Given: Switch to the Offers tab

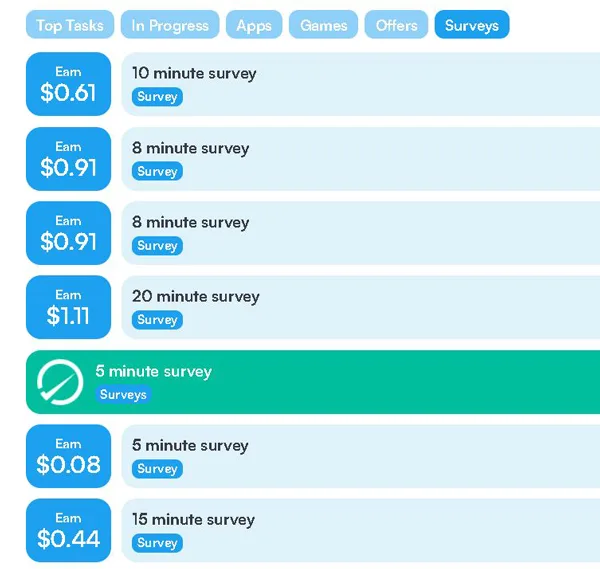Looking at the screenshot, I should [396, 25].
